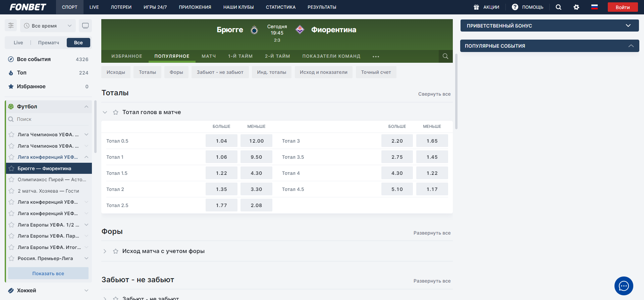644x300 pixels.
Task: Open settings gear in top bar
Action: [x=576, y=7]
